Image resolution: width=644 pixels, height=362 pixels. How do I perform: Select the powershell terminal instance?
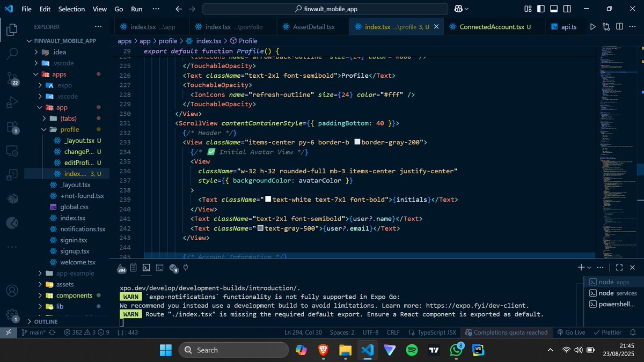tap(613, 304)
